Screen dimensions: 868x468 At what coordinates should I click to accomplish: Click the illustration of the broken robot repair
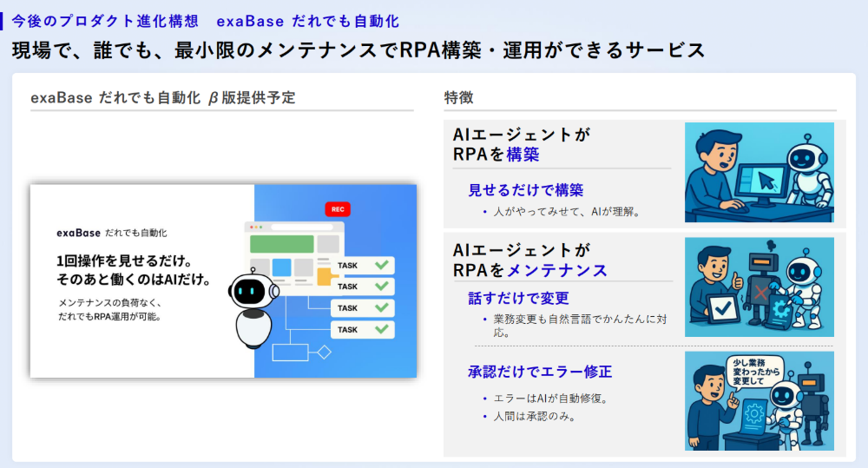[759, 287]
